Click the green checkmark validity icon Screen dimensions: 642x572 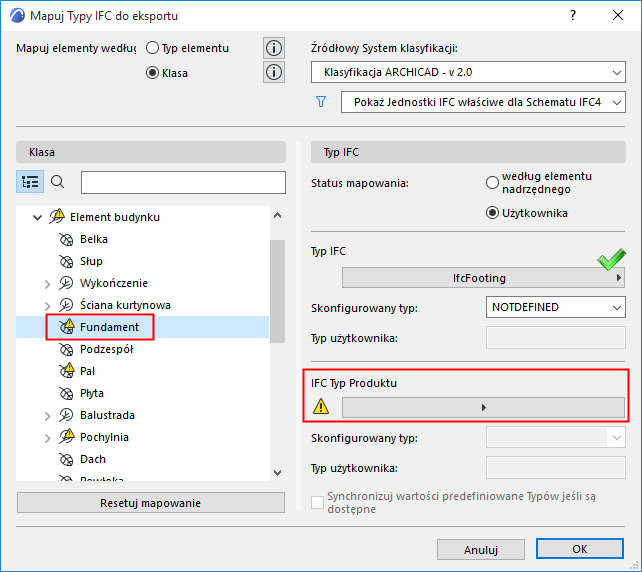[611, 259]
